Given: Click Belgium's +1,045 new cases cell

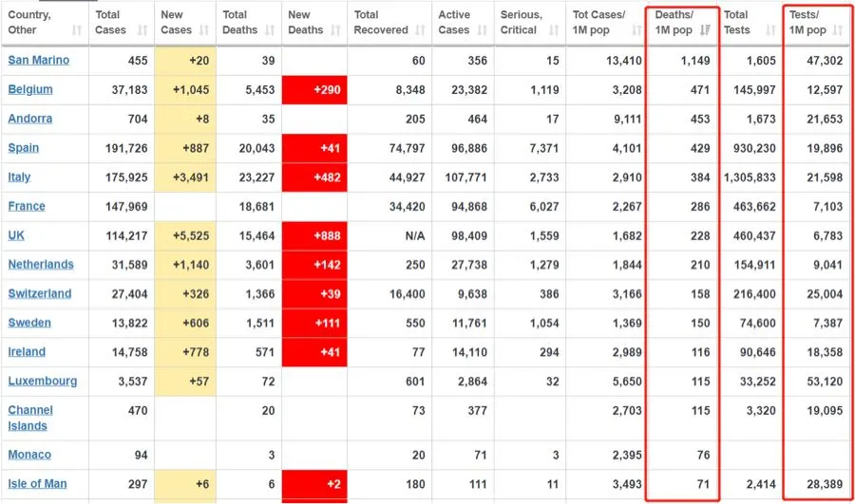Looking at the screenshot, I should click(x=185, y=90).
